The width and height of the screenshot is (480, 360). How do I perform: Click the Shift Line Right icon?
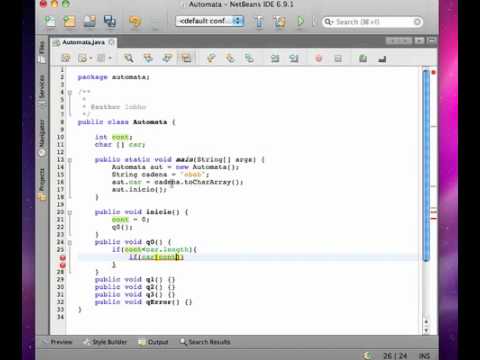pyautogui.click(x=294, y=59)
